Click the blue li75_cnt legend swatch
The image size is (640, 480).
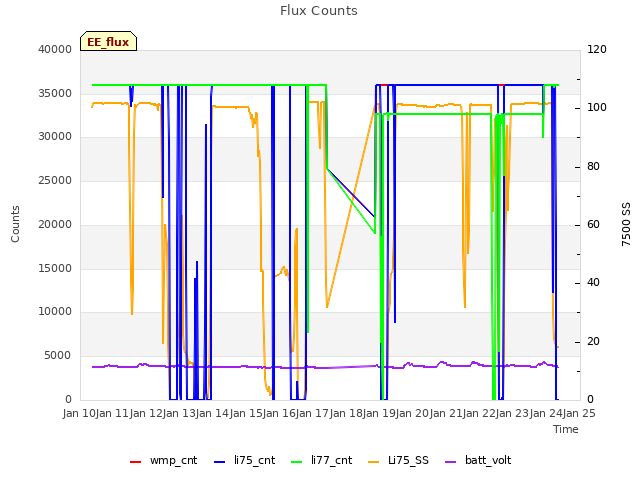[219, 462]
